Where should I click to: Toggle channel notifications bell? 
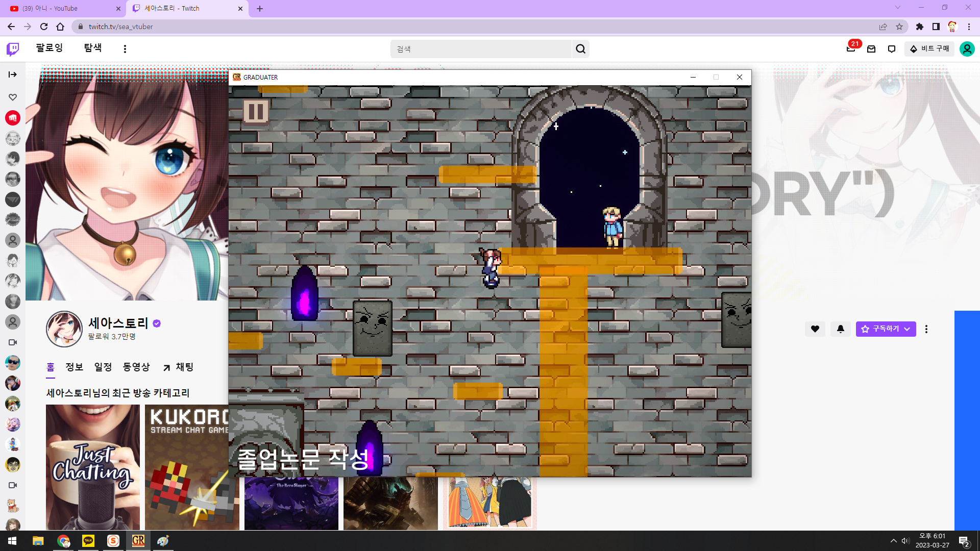pyautogui.click(x=841, y=329)
